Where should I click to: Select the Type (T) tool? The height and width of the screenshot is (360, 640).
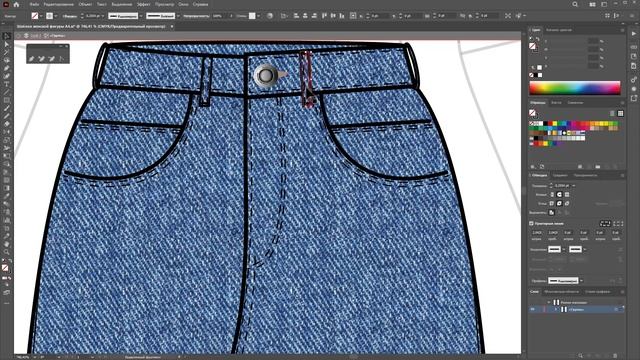(6, 84)
